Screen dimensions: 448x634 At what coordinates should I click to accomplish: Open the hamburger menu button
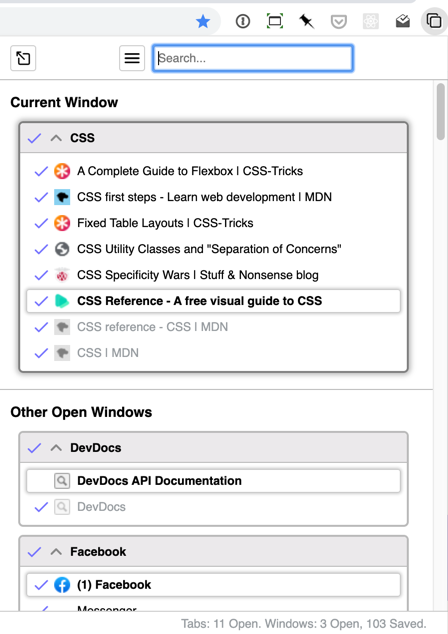[132, 58]
